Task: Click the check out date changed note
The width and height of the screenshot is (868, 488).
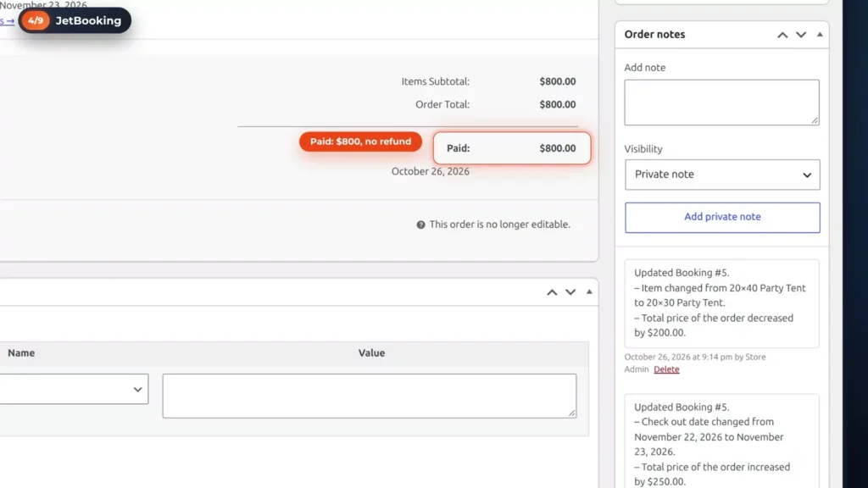Action: [x=722, y=441]
